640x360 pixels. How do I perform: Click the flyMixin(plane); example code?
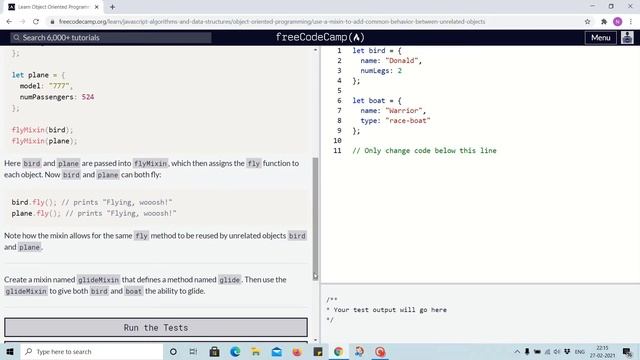pos(44,141)
